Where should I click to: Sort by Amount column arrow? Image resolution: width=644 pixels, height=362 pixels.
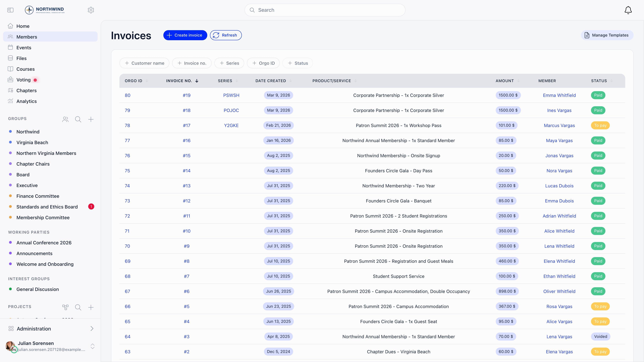[519, 81]
